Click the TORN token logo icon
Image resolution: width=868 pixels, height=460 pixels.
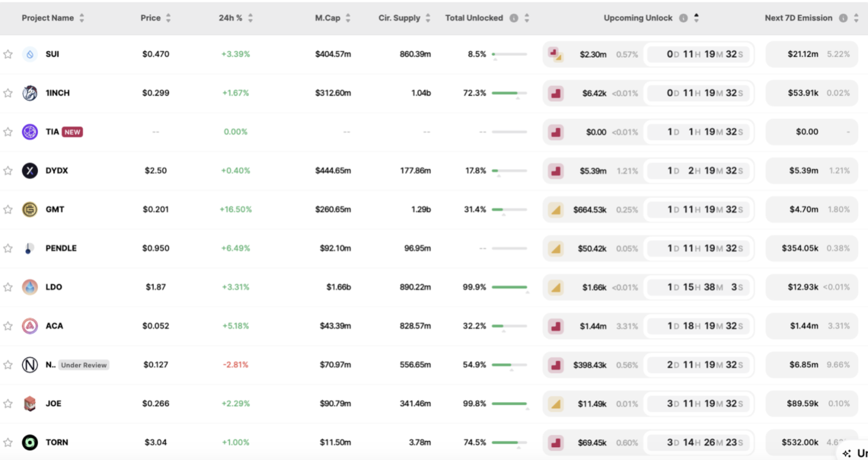pos(30,442)
